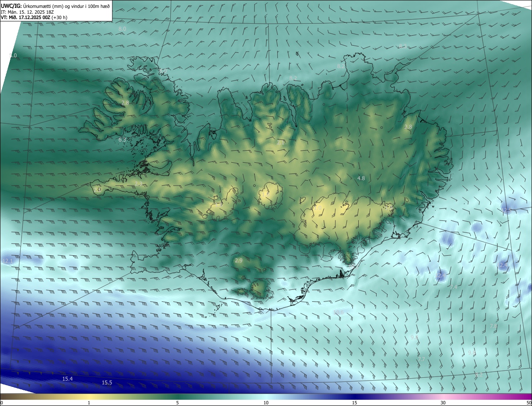Click the colorbar tick label 5
532x406 pixels.
(177, 403)
